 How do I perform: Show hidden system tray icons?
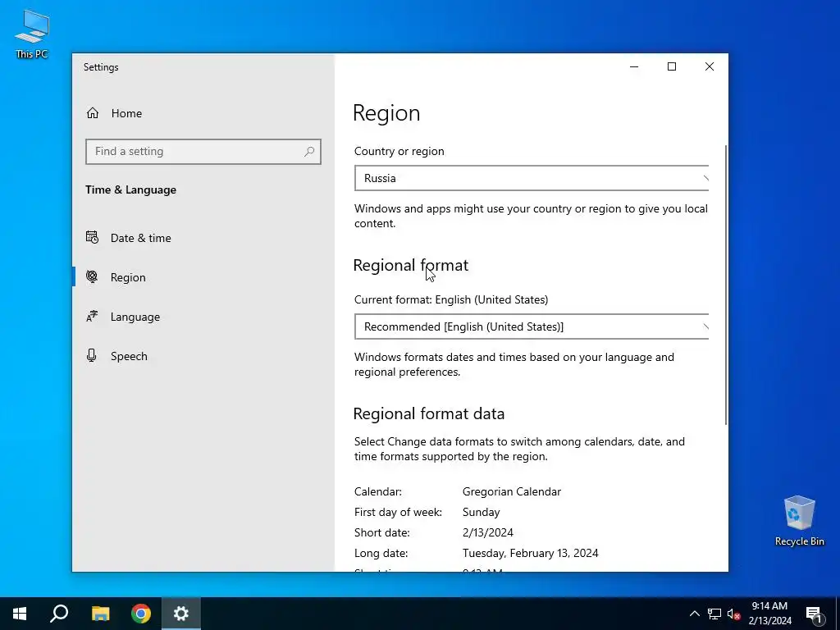click(694, 614)
